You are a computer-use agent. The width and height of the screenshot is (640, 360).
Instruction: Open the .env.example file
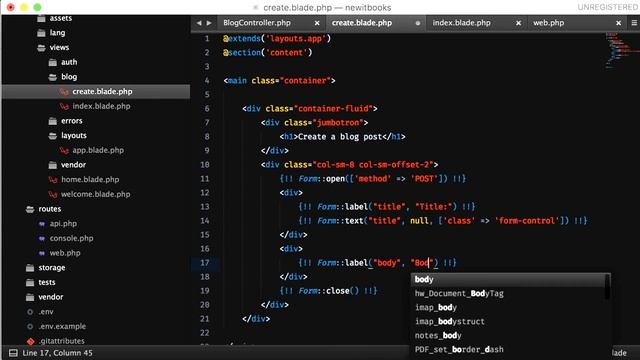click(x=62, y=327)
